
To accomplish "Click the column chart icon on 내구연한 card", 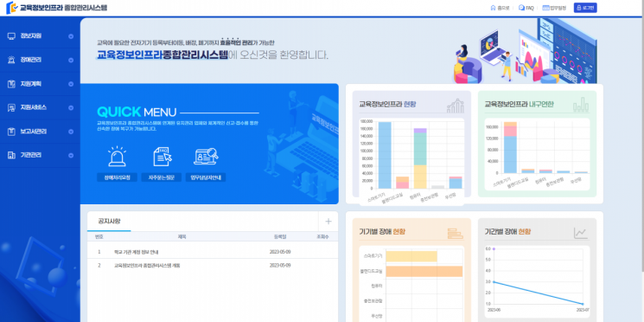I will (x=581, y=105).
